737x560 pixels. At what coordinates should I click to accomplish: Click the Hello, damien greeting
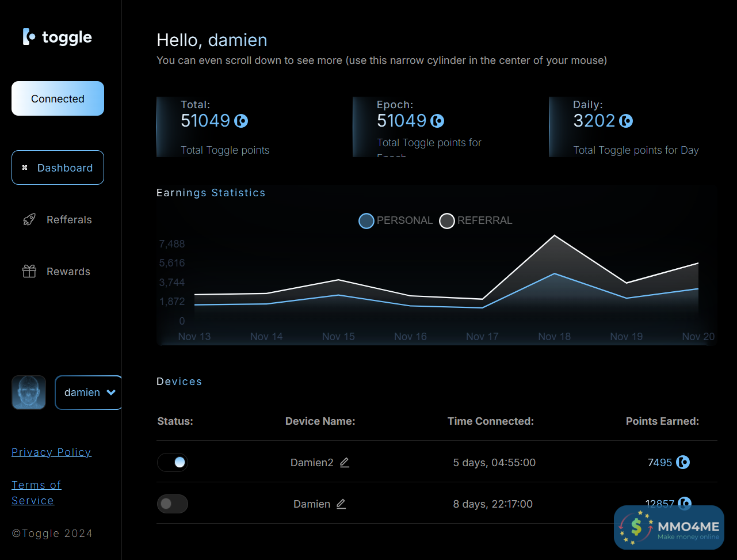click(x=212, y=40)
